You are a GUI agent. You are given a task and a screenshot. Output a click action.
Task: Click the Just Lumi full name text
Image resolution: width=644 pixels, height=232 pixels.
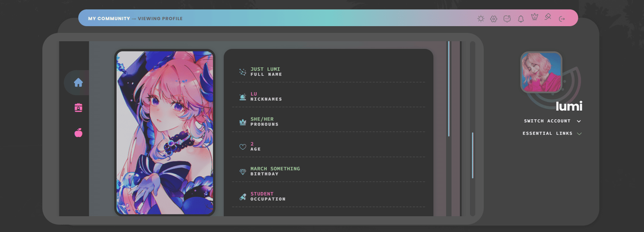tap(265, 69)
